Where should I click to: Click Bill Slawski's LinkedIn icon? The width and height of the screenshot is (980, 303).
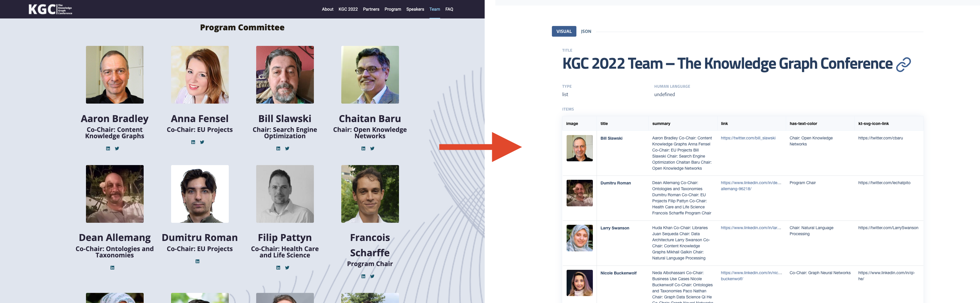click(278, 148)
